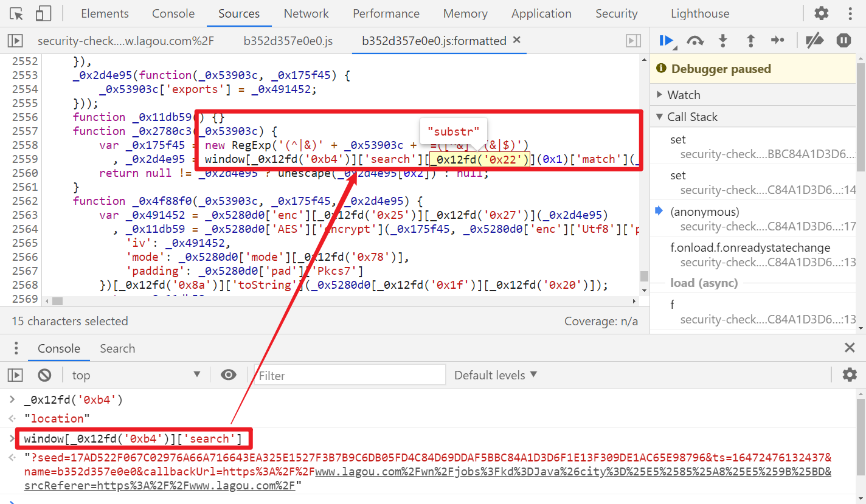Screen dimensions: 866x504
Task: Open the console settings gear
Action: (850, 375)
